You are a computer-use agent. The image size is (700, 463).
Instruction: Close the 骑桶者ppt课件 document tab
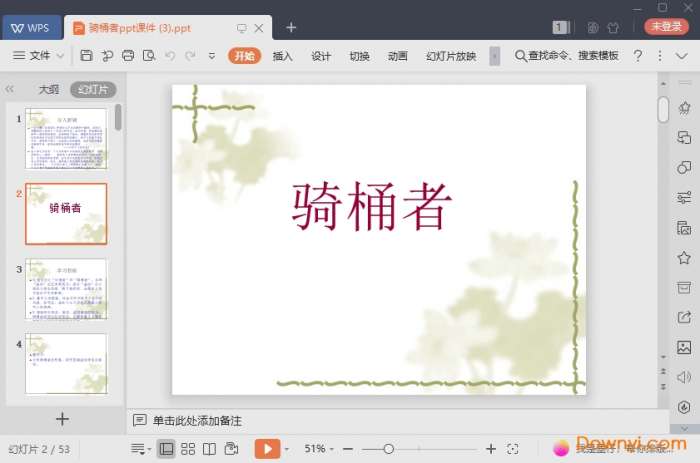[259, 28]
